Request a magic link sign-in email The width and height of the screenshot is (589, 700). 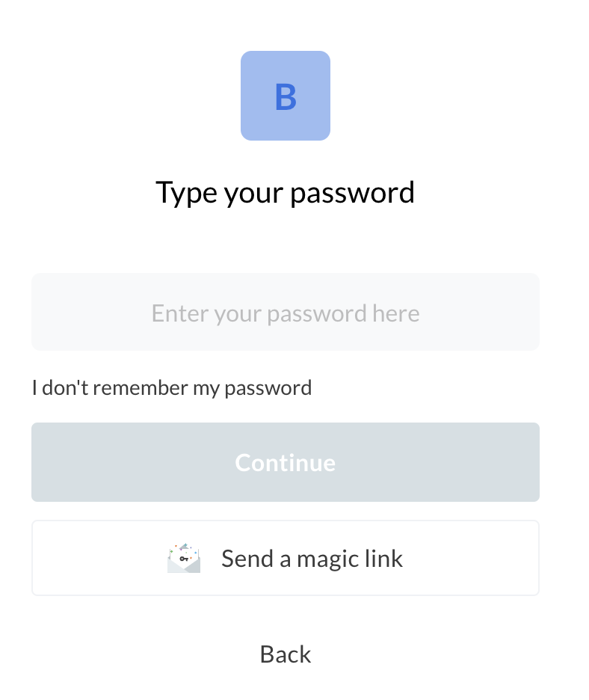click(x=285, y=559)
